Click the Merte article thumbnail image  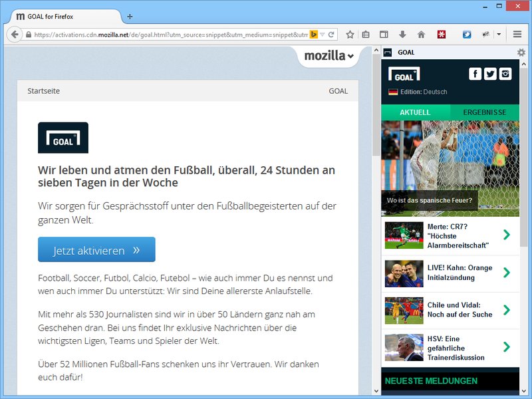[404, 235]
